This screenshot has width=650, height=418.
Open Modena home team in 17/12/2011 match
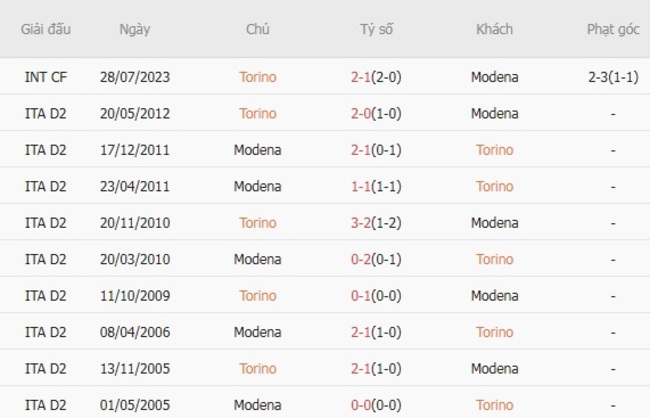point(258,150)
